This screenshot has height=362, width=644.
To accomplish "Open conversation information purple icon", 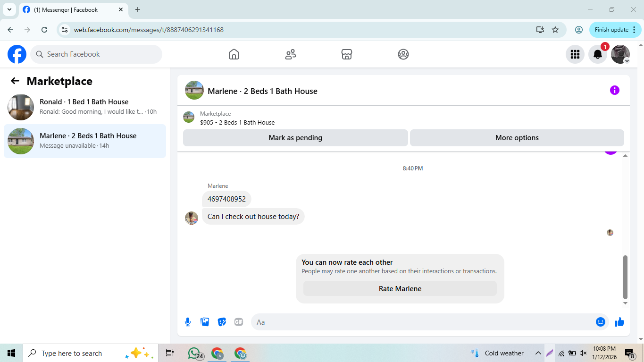I will tap(614, 90).
